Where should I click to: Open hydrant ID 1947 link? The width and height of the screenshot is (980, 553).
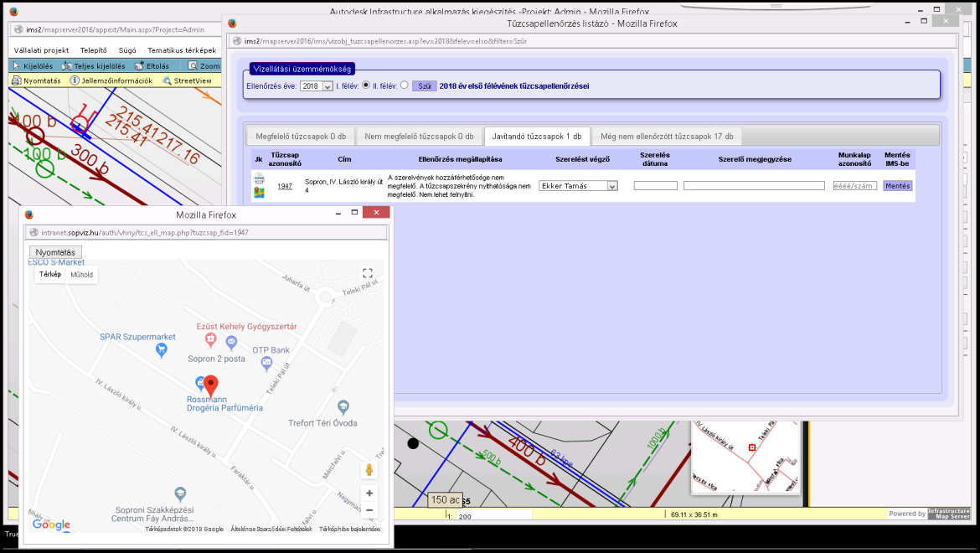tap(285, 186)
